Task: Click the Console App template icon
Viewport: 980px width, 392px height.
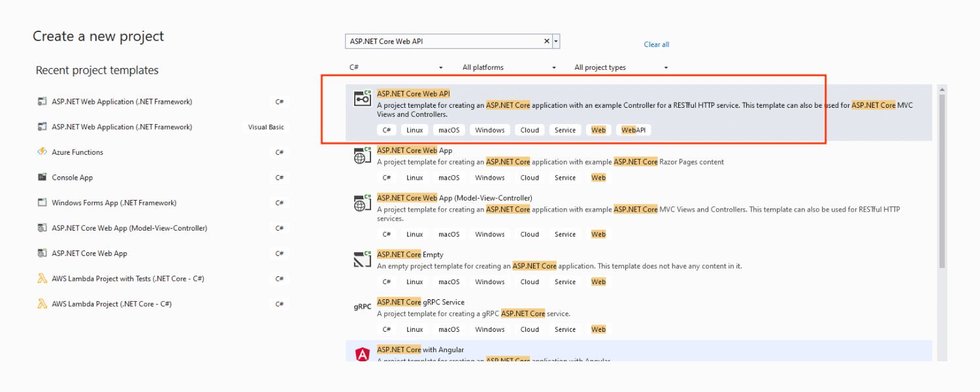Action: point(42,177)
